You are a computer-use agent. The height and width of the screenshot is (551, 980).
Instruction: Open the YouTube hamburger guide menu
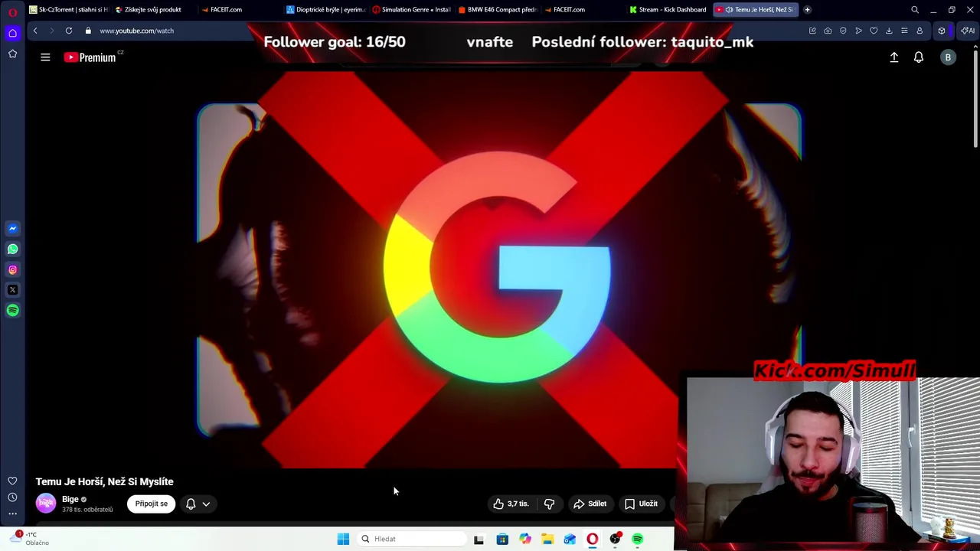click(45, 57)
